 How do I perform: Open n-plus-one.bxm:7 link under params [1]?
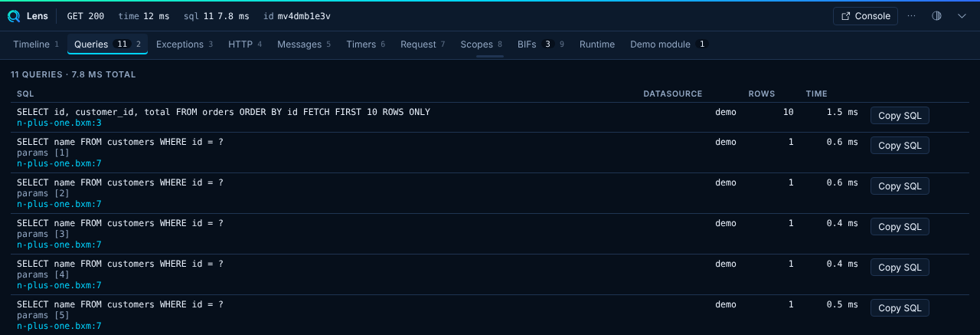(x=59, y=163)
